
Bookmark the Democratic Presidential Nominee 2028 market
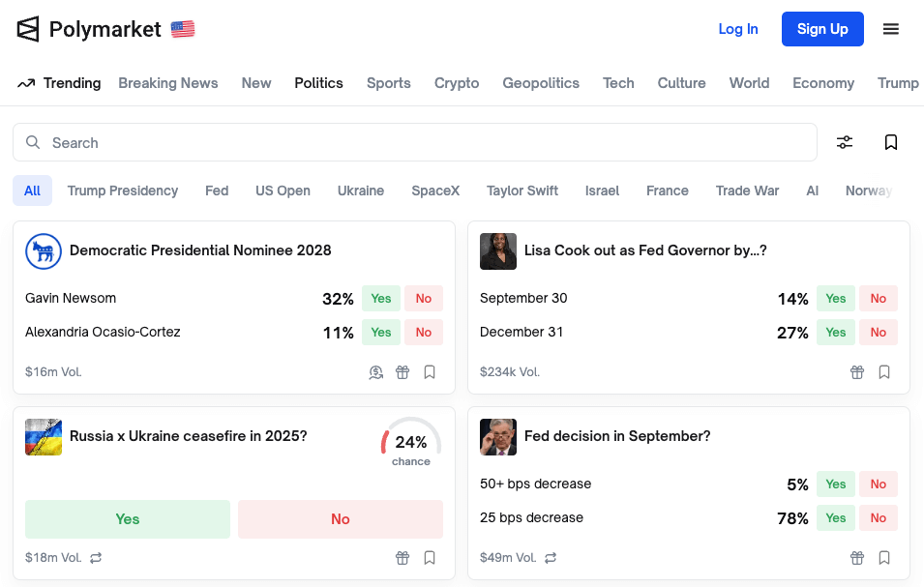(x=430, y=372)
